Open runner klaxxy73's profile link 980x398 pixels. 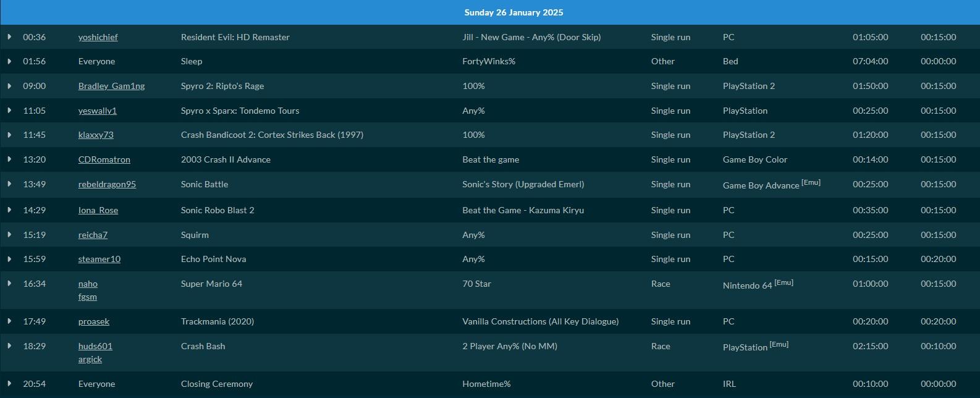(96, 135)
